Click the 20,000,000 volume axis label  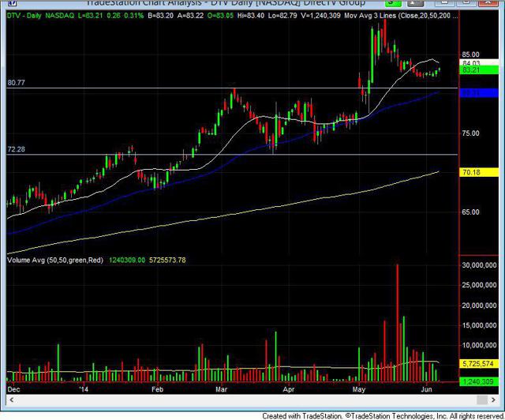point(479,306)
